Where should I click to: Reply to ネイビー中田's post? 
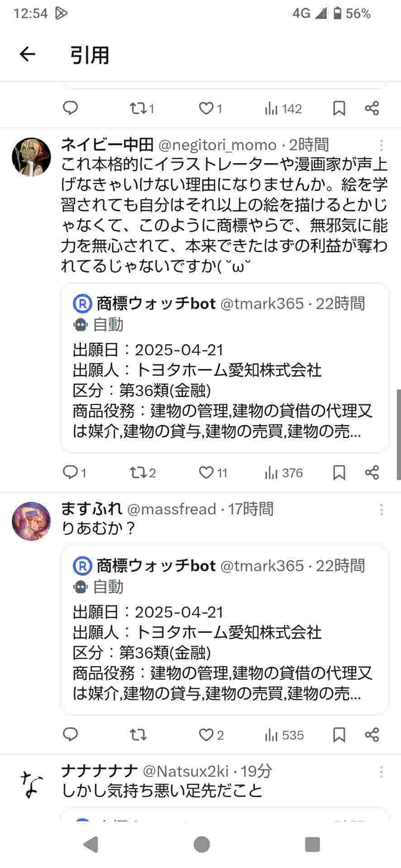pos(74,473)
